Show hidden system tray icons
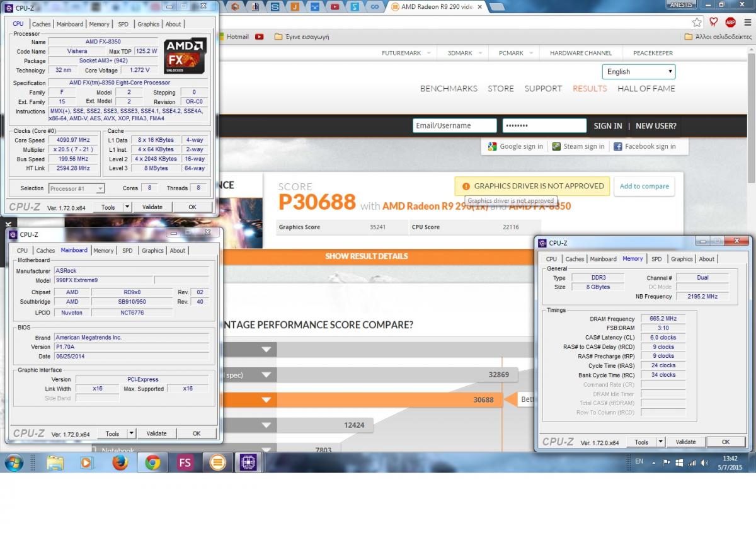 tap(654, 462)
